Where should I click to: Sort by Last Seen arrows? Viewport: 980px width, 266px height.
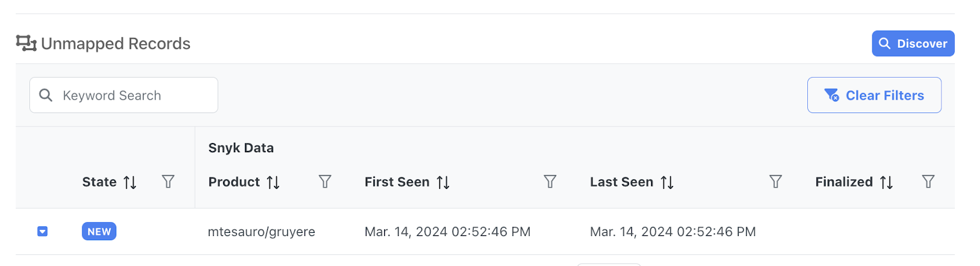pyautogui.click(x=667, y=182)
